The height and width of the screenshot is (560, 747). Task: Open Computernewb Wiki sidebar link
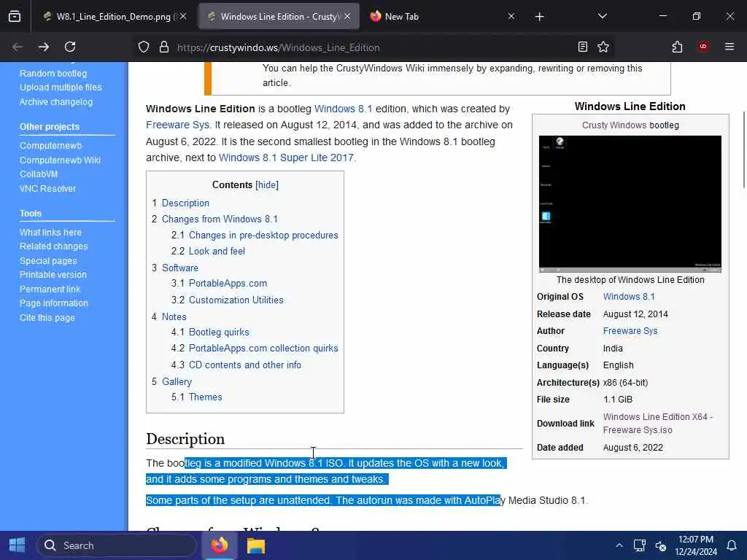pos(60,160)
